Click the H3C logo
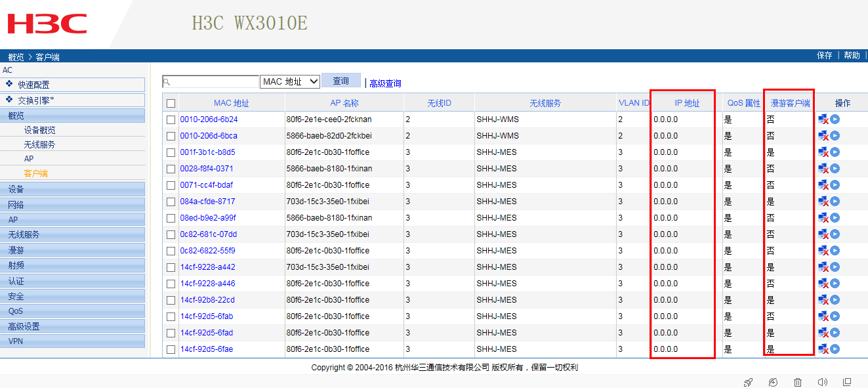The image size is (868, 388). (x=47, y=24)
